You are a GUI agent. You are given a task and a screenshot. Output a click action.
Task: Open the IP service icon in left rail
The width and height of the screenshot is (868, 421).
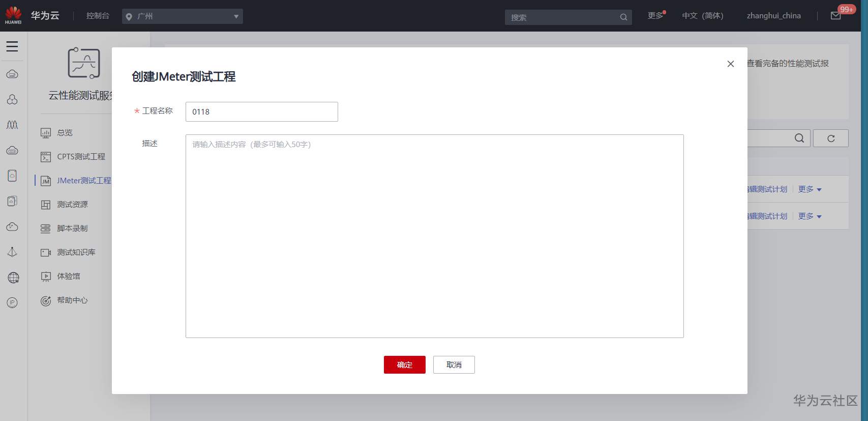pyautogui.click(x=12, y=302)
